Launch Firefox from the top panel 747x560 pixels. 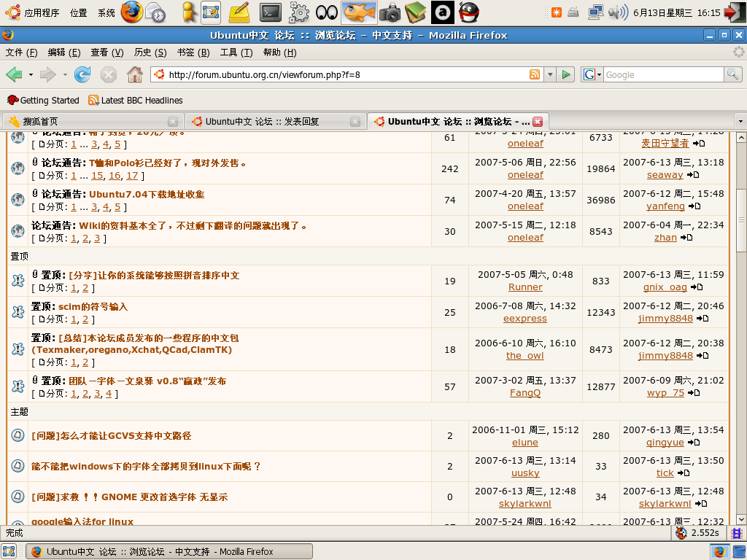click(131, 12)
